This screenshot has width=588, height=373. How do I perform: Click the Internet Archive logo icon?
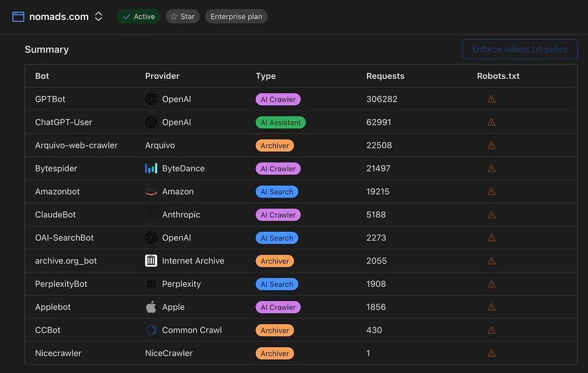pyautogui.click(x=151, y=261)
